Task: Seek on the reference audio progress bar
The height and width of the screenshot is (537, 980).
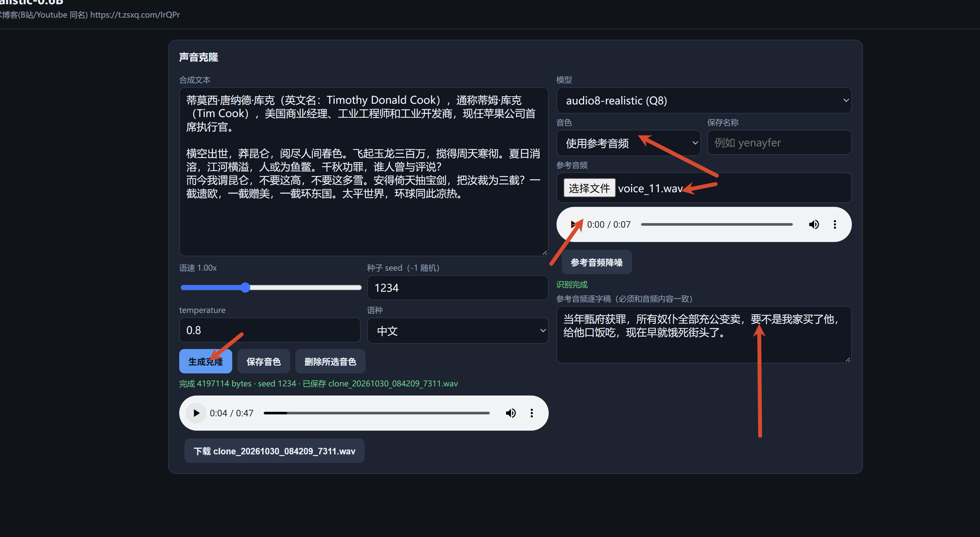Action: (717, 224)
